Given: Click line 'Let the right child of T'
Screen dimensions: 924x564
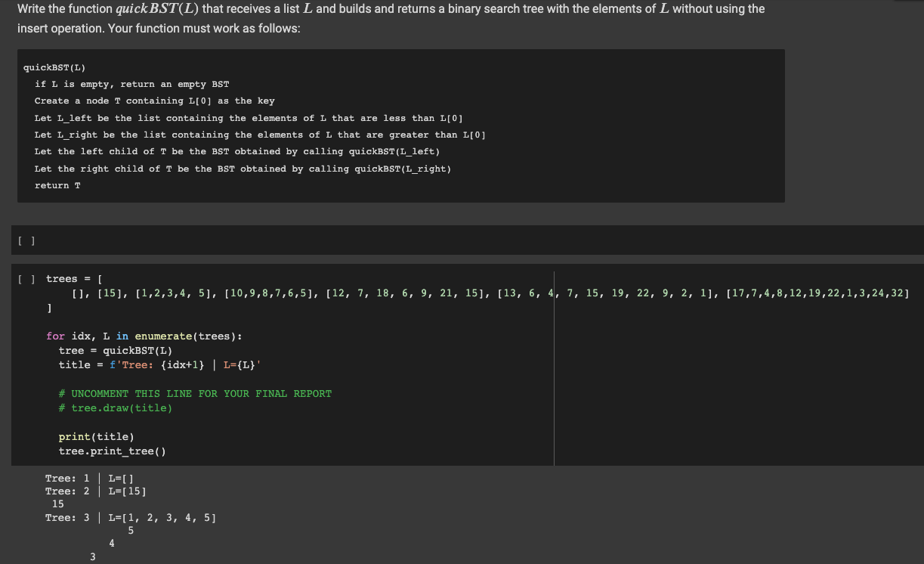Looking at the screenshot, I should point(243,169).
